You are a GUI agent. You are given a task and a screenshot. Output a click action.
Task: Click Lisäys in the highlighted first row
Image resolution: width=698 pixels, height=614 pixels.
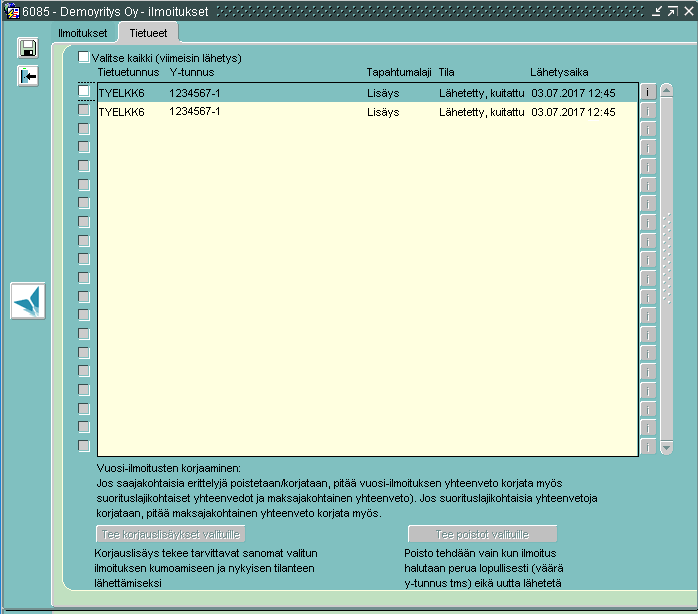click(383, 93)
